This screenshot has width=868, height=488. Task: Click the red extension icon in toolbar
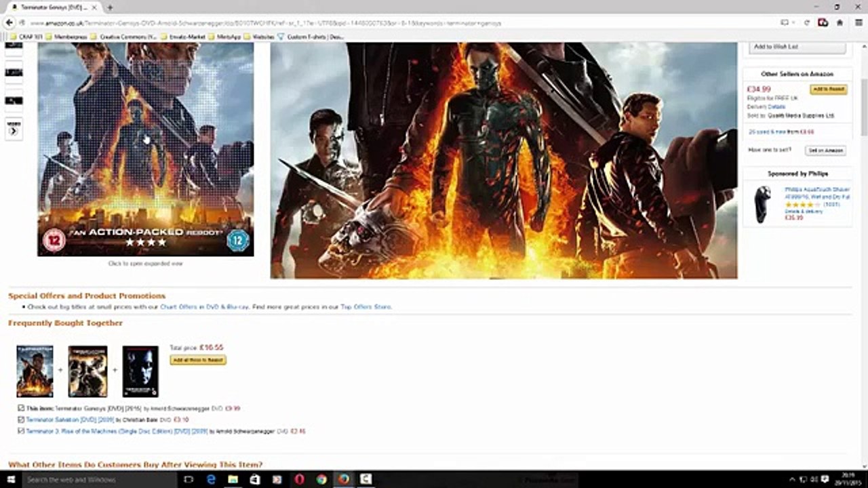coord(823,22)
